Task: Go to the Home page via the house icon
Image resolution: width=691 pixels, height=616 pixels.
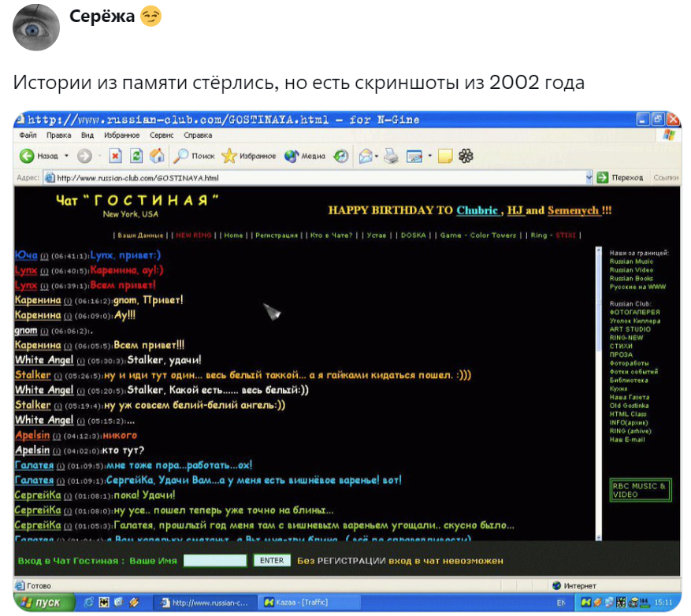Action: (x=157, y=156)
